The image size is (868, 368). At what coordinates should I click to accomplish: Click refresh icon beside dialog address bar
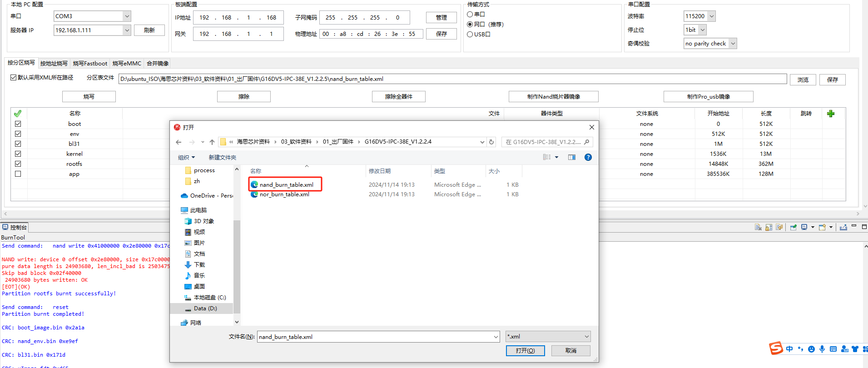click(491, 142)
